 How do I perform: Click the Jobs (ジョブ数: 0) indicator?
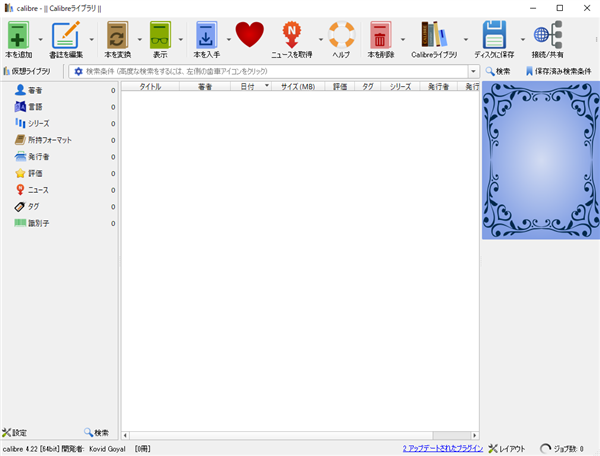(562, 449)
